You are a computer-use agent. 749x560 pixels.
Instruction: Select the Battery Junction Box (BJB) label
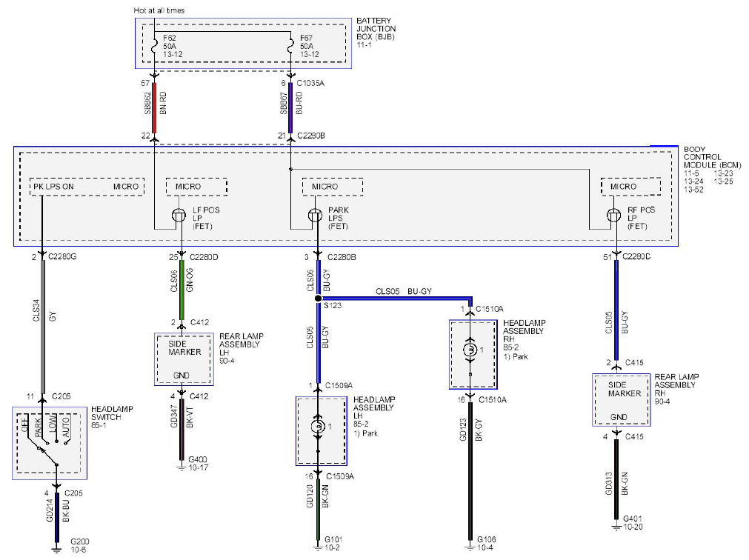coord(376,33)
